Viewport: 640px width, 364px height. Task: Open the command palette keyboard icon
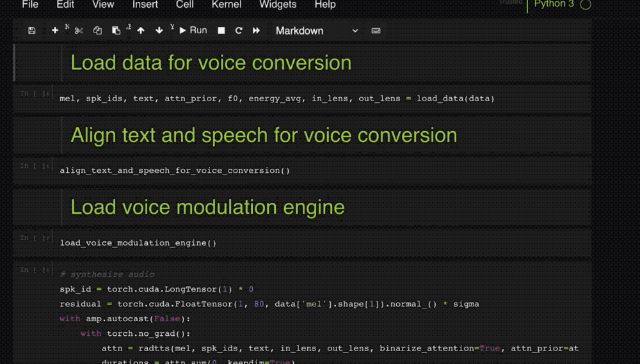click(376, 31)
